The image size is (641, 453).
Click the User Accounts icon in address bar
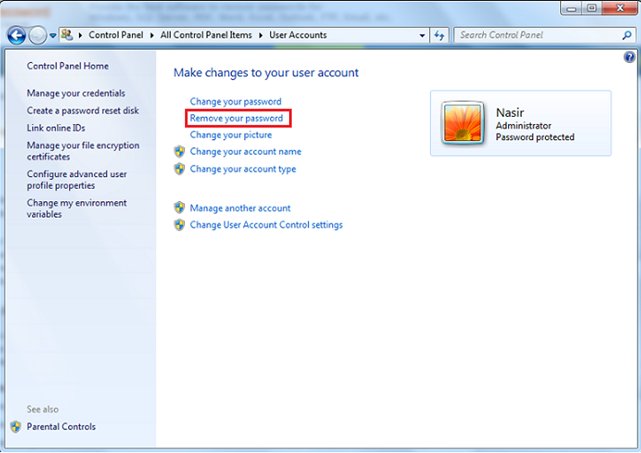click(x=67, y=36)
